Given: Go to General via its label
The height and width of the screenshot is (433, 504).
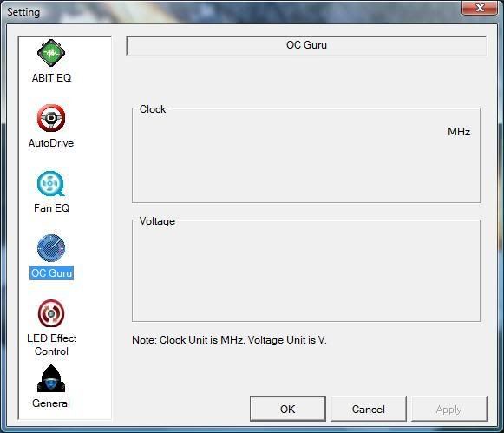Looking at the screenshot, I should (x=51, y=403).
